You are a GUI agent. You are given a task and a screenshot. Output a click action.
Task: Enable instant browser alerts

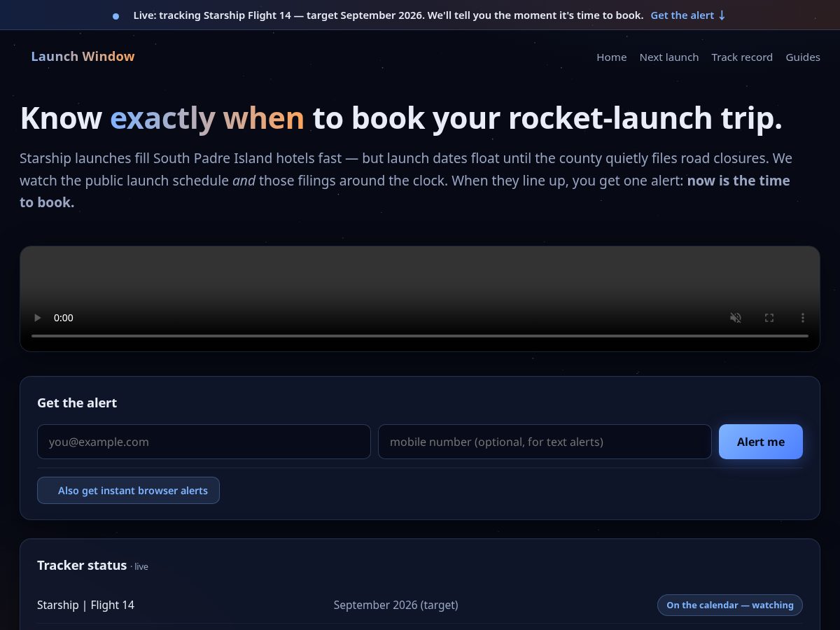[x=128, y=491]
